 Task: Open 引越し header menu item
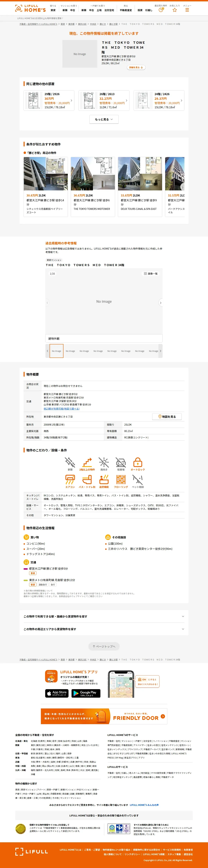coord(149,10)
